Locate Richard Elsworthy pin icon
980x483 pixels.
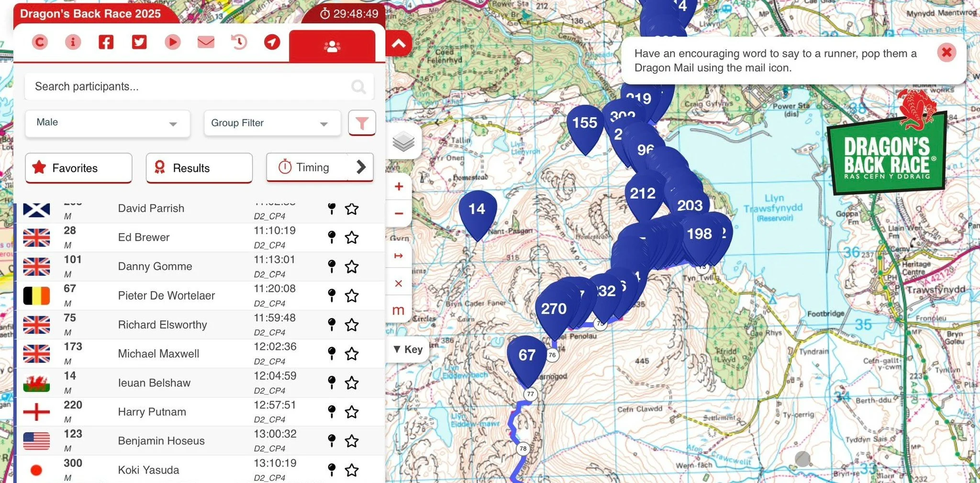[332, 325]
